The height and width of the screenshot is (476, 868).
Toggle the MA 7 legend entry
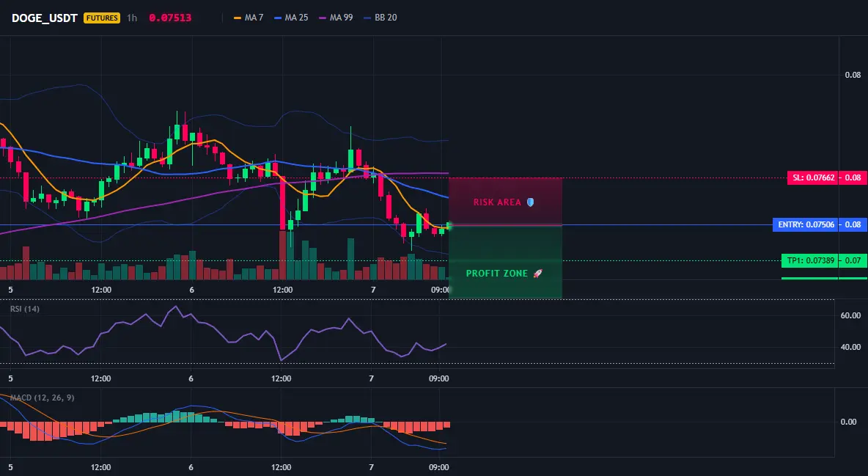[x=249, y=18]
